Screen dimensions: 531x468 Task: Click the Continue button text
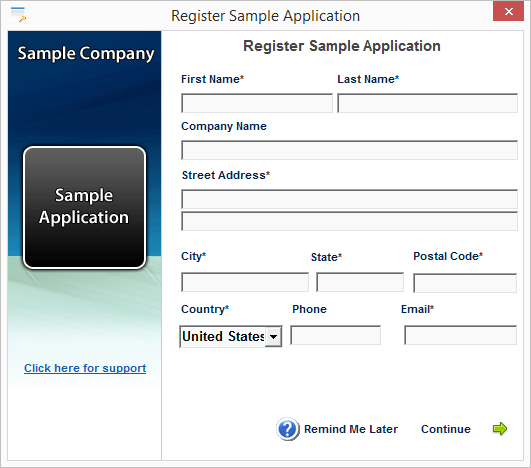click(446, 429)
